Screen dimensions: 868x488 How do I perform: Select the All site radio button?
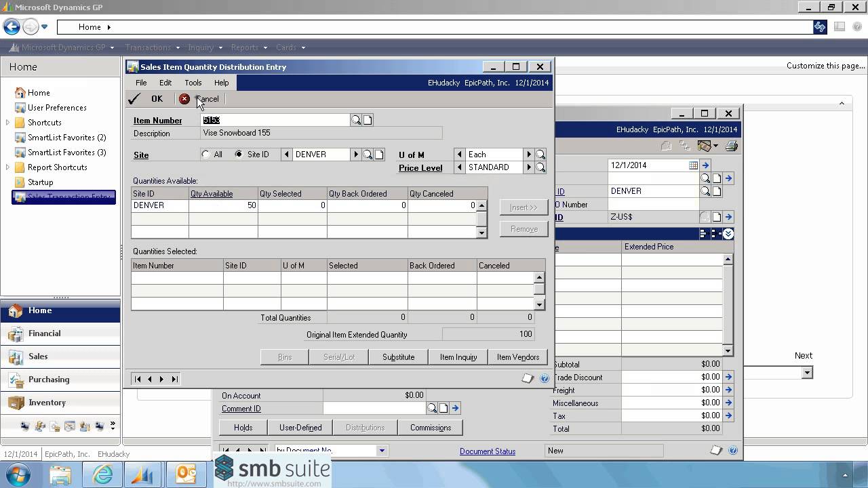tap(206, 155)
